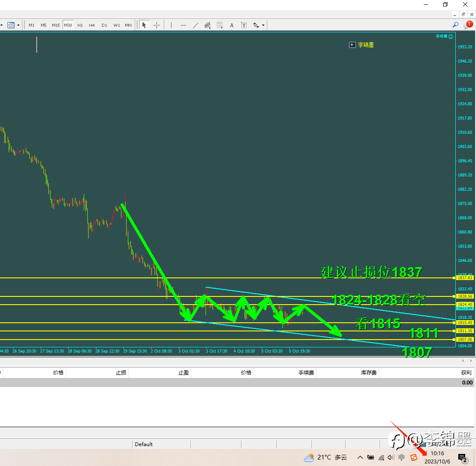Viewport: 476px width, 466px height.
Task: Expand the 李锦墨 plus box on chart
Action: click(352, 45)
